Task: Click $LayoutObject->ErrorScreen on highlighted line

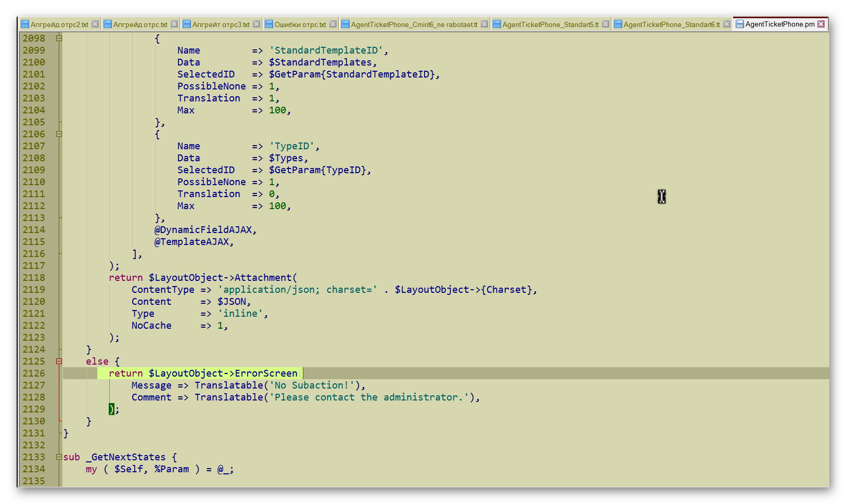Action: click(x=223, y=373)
